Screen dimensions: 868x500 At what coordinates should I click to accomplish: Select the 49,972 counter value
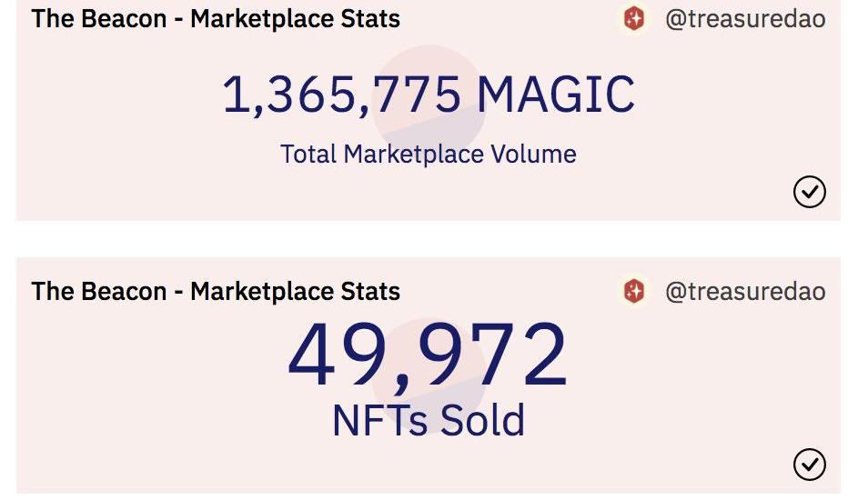[x=428, y=355]
